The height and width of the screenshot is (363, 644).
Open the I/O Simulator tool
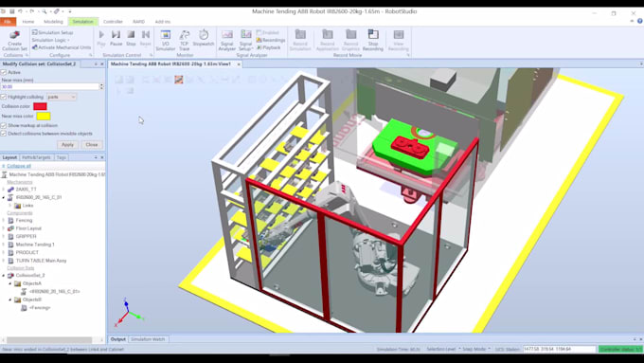tap(166, 41)
